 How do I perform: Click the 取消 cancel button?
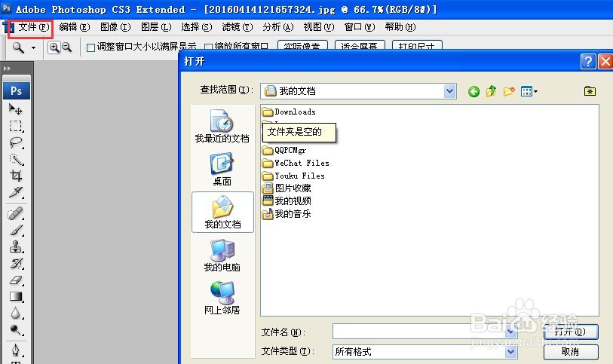tap(570, 352)
